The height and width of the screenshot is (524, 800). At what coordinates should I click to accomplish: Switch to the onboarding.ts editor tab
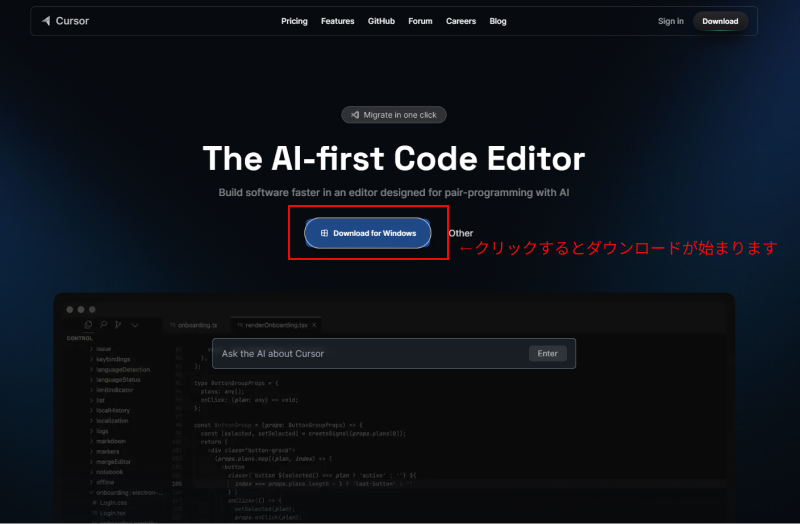197,325
